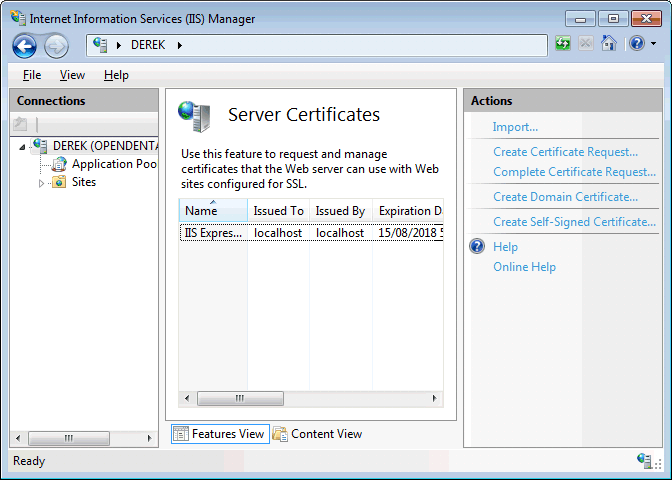This screenshot has width=672, height=480.
Task: Refresh the page using the green arrows icon
Action: click(563, 43)
